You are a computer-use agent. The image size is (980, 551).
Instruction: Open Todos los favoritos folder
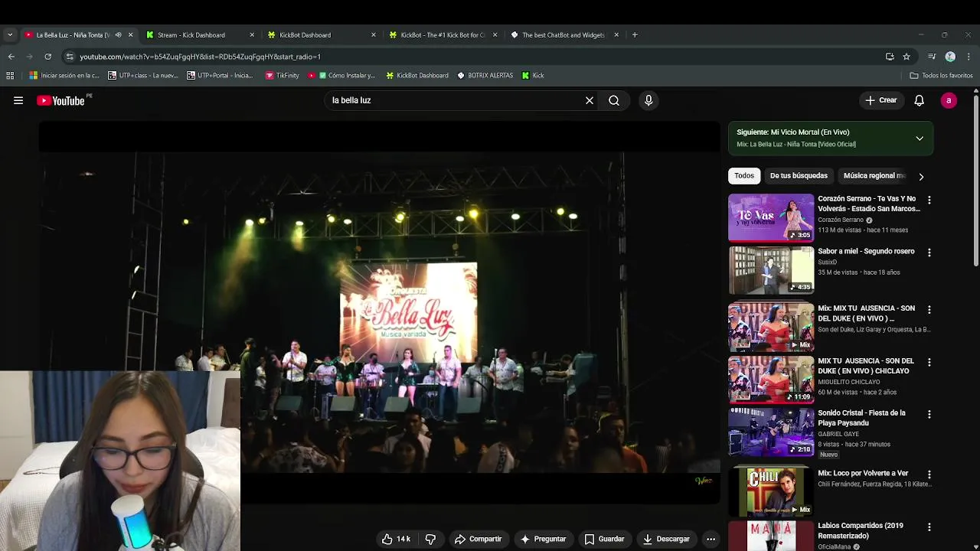click(x=941, y=75)
